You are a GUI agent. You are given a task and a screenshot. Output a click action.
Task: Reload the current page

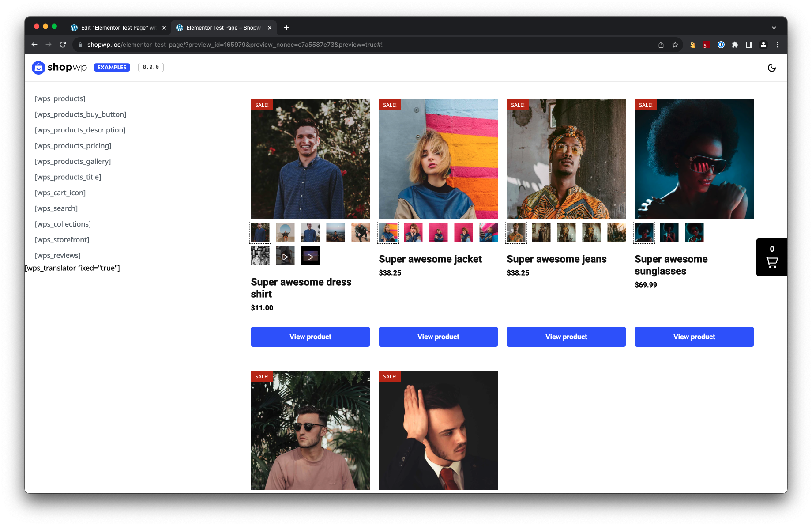click(63, 45)
